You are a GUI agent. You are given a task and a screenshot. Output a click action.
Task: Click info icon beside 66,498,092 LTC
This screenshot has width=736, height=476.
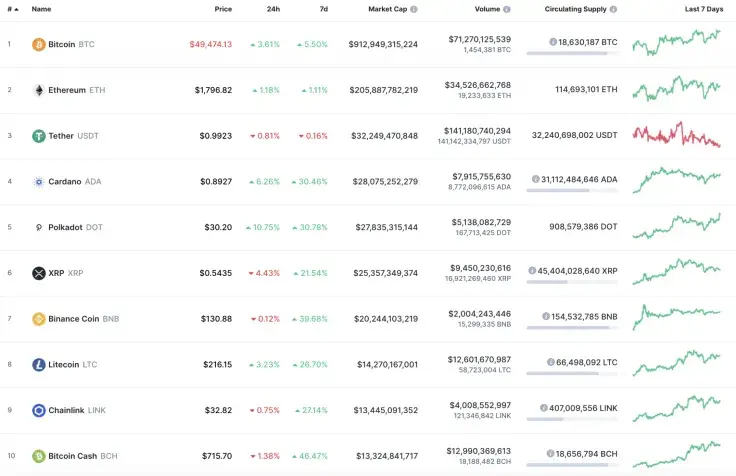pos(551,362)
